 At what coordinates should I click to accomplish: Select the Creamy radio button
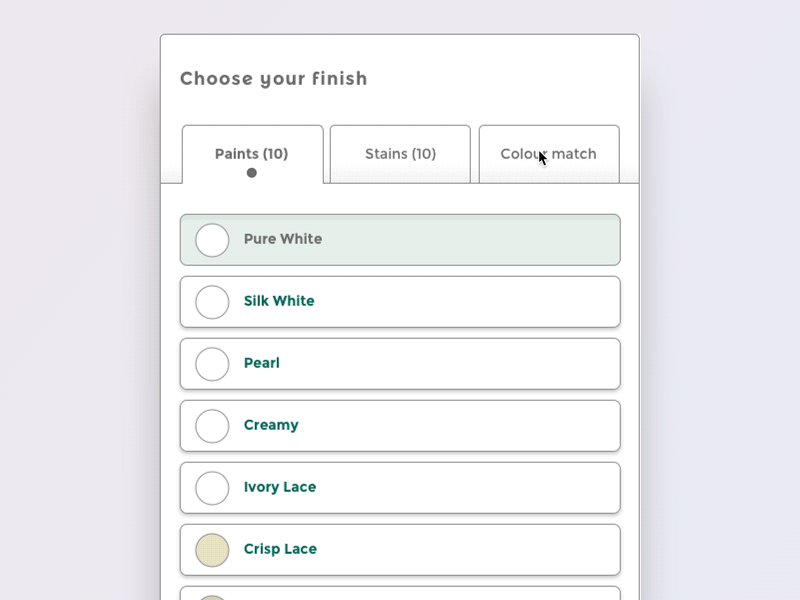point(212,425)
